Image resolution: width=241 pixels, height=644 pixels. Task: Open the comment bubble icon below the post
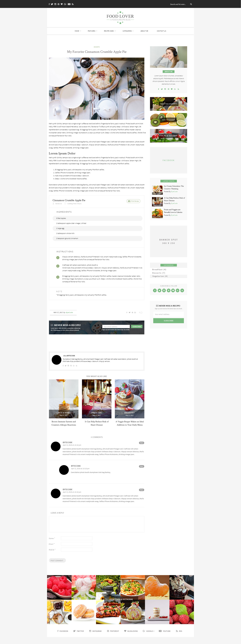point(141,313)
